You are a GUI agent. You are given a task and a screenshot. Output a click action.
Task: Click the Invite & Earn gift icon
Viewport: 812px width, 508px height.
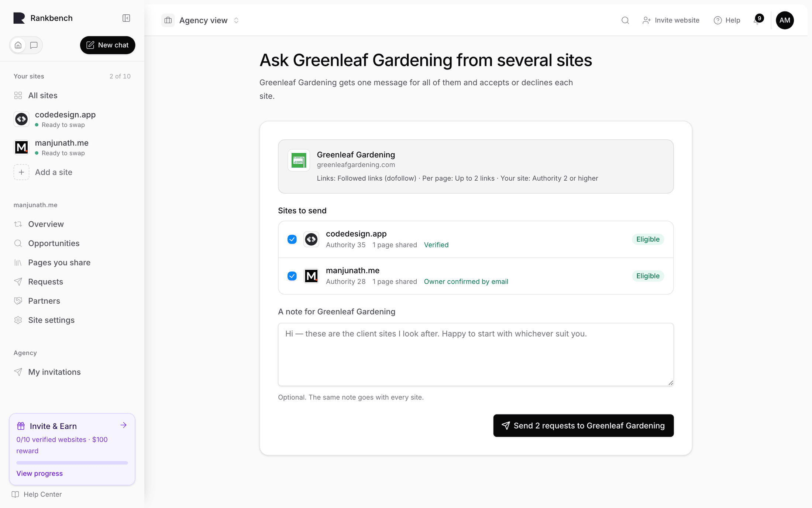click(x=21, y=426)
